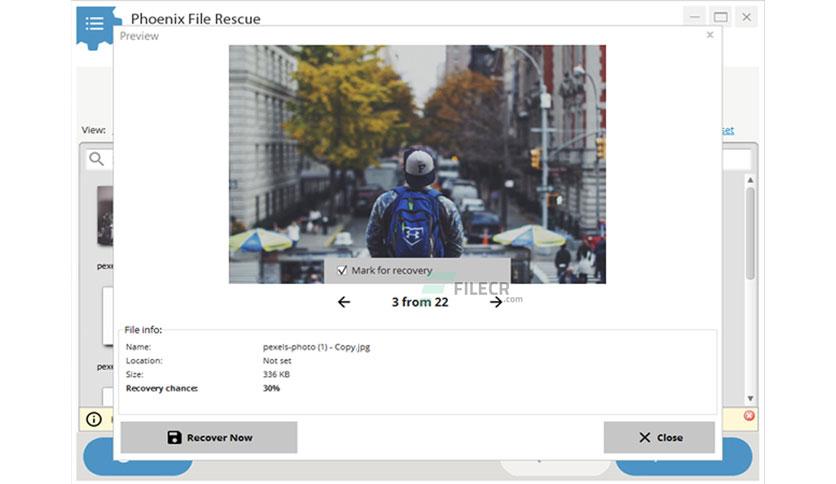Image resolution: width=836 pixels, height=484 pixels.
Task: Click the preview photo of backpack man
Action: pos(417,164)
